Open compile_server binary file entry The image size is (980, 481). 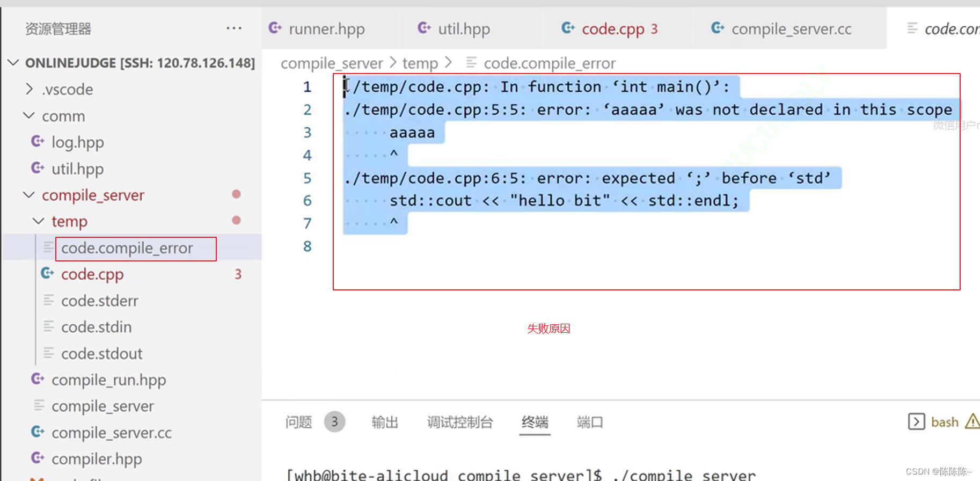103,406
